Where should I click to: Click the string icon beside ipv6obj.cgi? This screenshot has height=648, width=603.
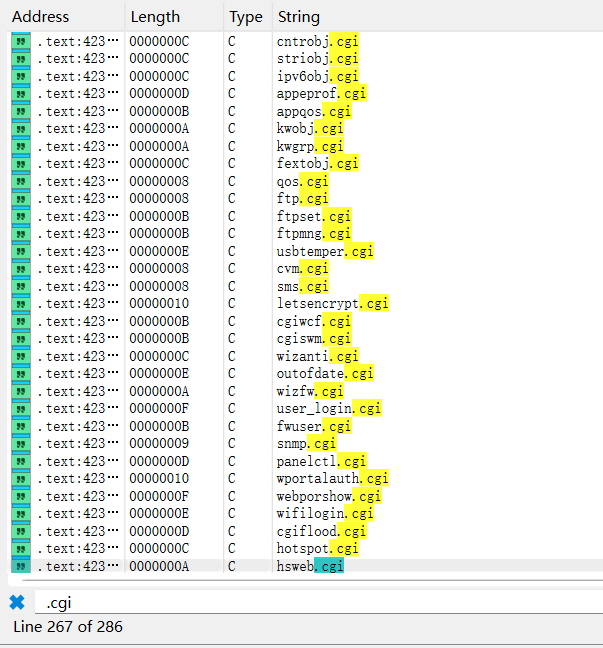point(21,76)
